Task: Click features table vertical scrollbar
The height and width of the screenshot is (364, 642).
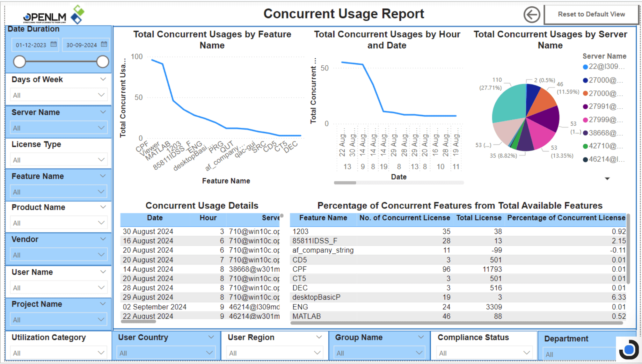Action: tap(628, 249)
